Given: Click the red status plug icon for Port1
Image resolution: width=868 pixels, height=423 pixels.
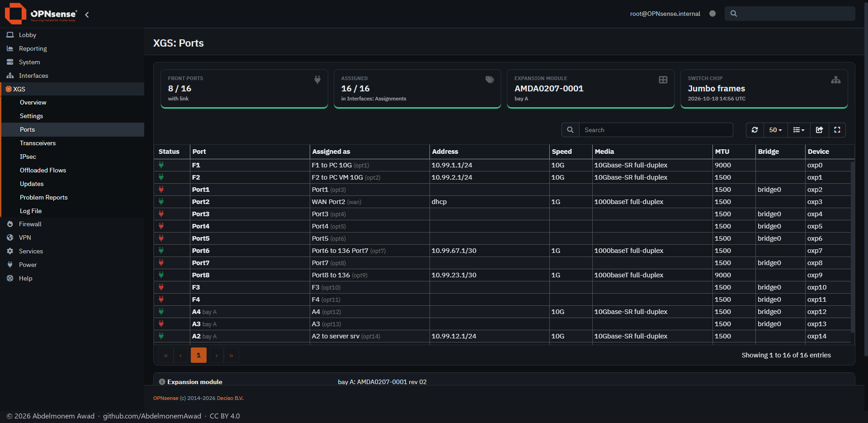Looking at the screenshot, I should tap(161, 190).
